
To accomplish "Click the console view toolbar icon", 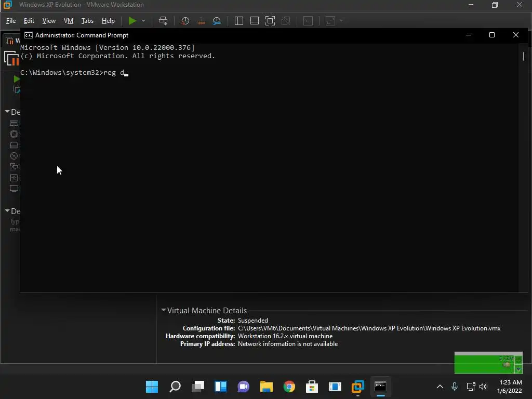I will coord(308,21).
